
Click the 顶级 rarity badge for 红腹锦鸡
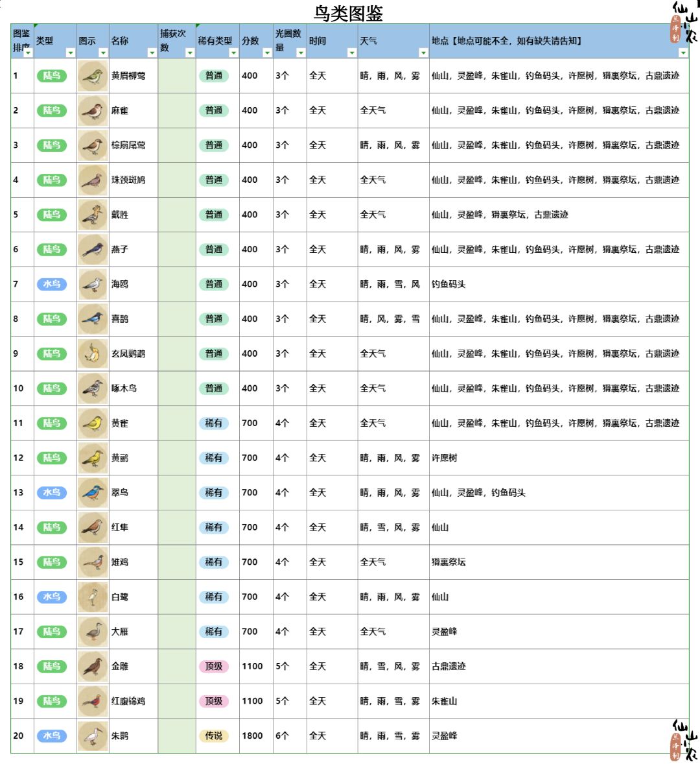(214, 701)
